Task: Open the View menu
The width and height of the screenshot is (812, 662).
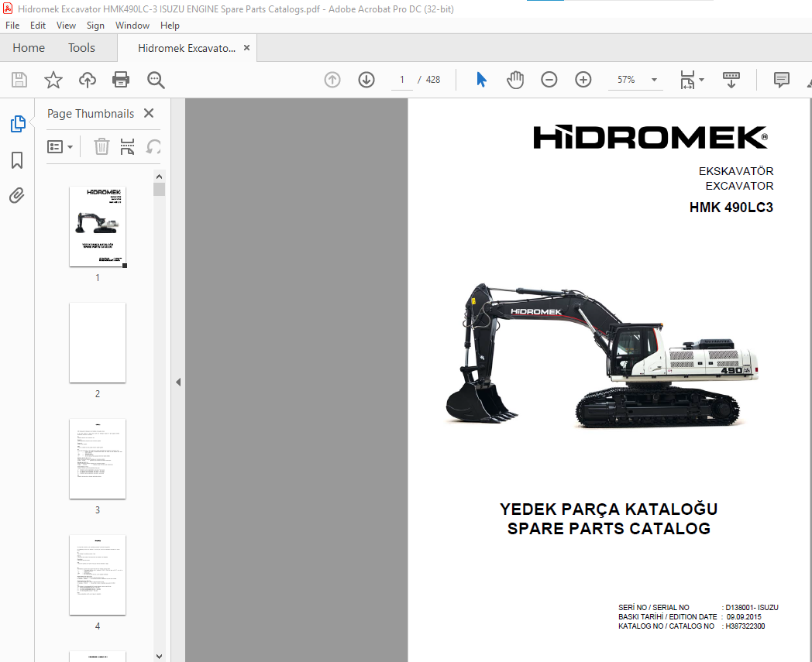Action: [x=66, y=26]
